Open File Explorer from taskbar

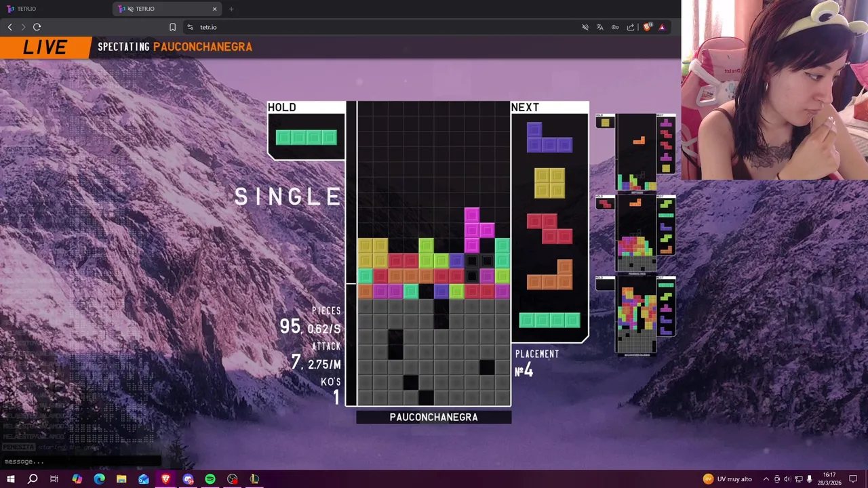coord(121,479)
